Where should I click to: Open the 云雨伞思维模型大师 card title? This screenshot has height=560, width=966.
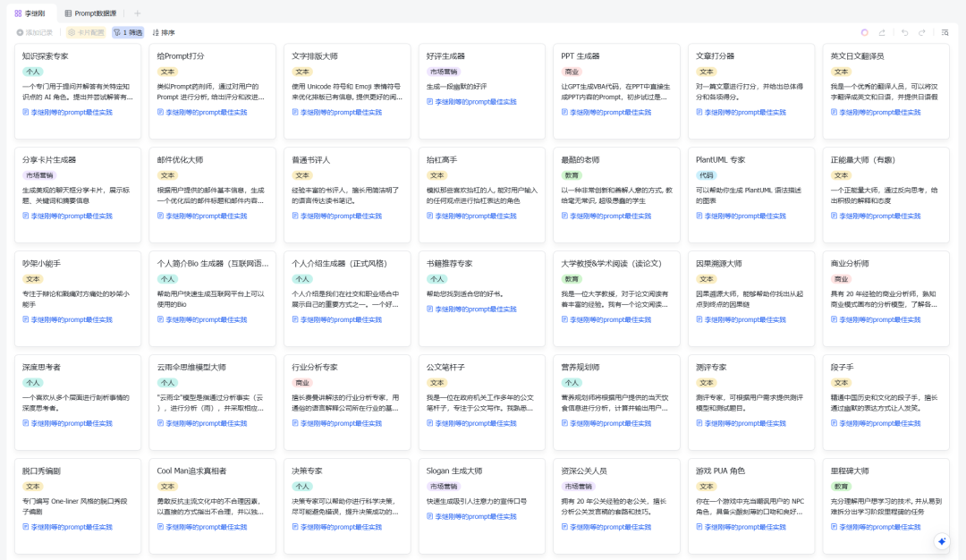191,367
